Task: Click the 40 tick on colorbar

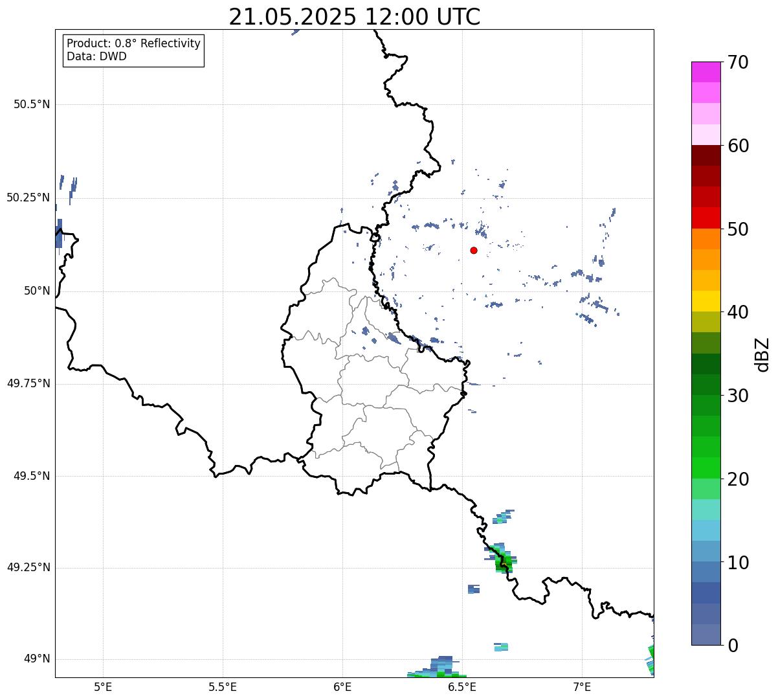Action: pyautogui.click(x=738, y=312)
